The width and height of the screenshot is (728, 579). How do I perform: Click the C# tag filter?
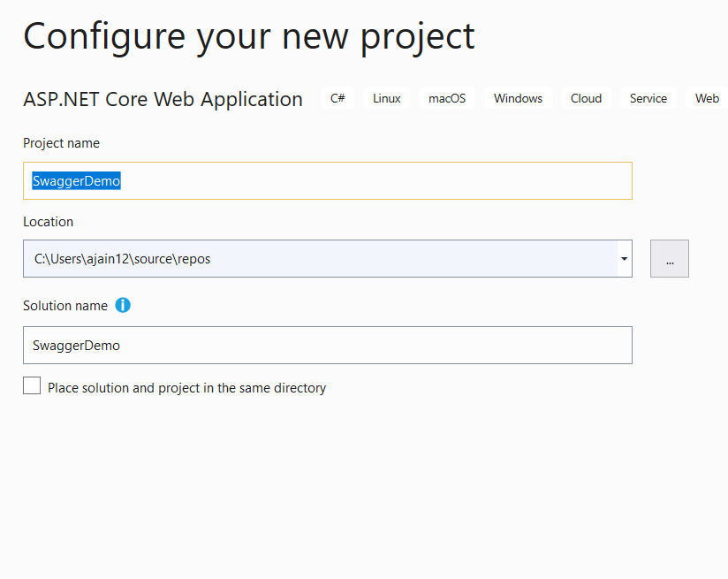tap(337, 98)
